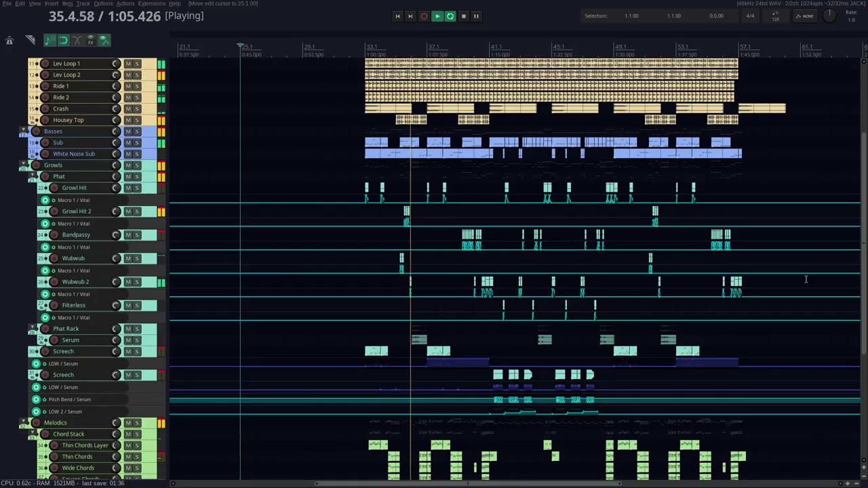The height and width of the screenshot is (488, 868).
Task: Skip to project end transport button
Action: (410, 16)
